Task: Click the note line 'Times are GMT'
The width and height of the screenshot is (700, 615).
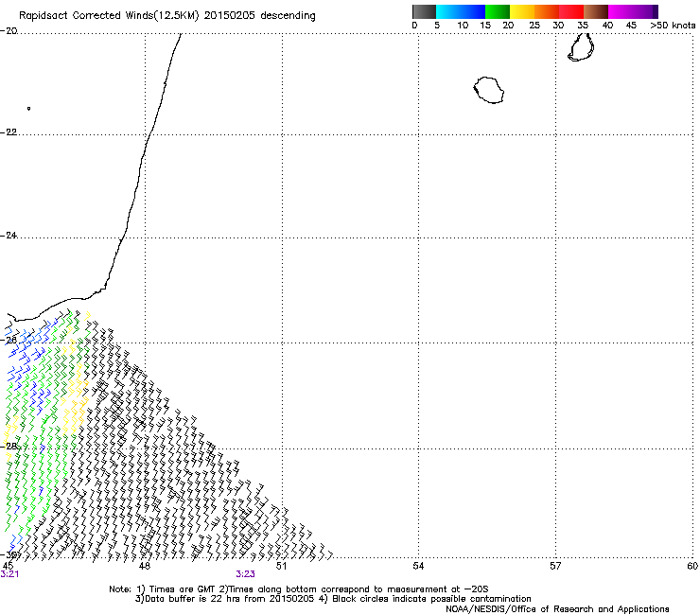Action: 182,589
